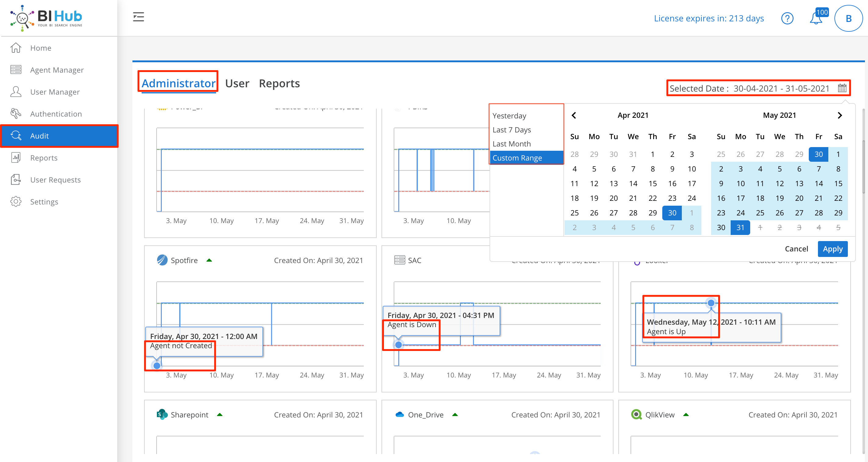868x462 pixels.
Task: Select the Yesterday date range option
Action: pos(526,116)
